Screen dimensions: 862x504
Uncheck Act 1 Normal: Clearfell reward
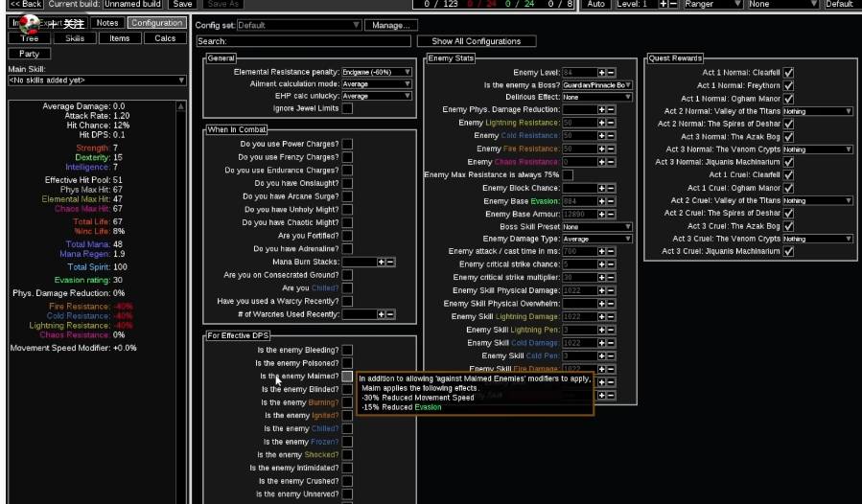788,72
